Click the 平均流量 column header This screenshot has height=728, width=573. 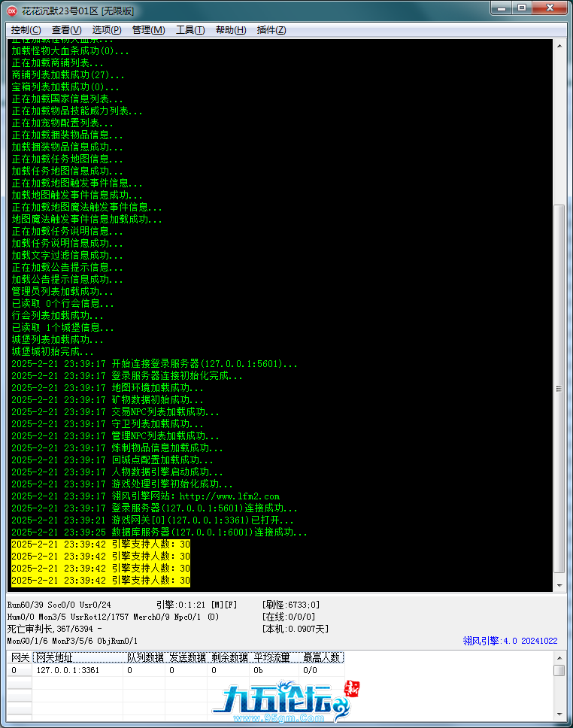tap(271, 657)
